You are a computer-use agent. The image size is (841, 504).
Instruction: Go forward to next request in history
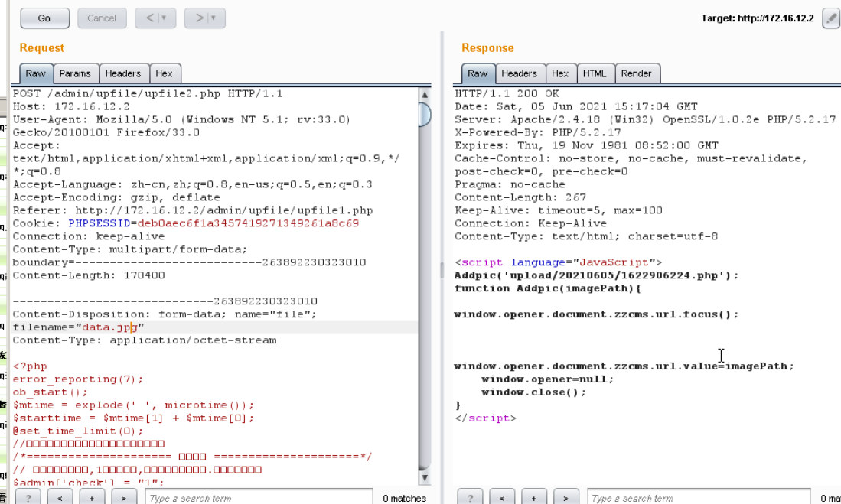[x=200, y=18]
